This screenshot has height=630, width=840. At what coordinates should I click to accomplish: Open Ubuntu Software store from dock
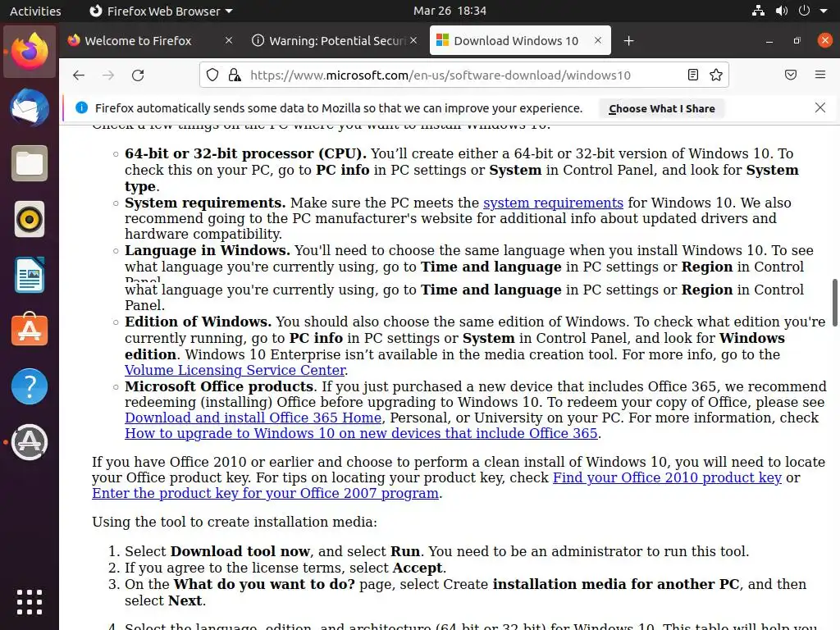(x=30, y=330)
